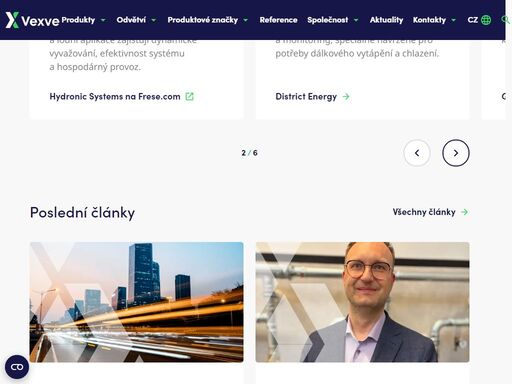This screenshot has height=384, width=512.
Task: Open language selector globe icon
Action: tap(486, 20)
